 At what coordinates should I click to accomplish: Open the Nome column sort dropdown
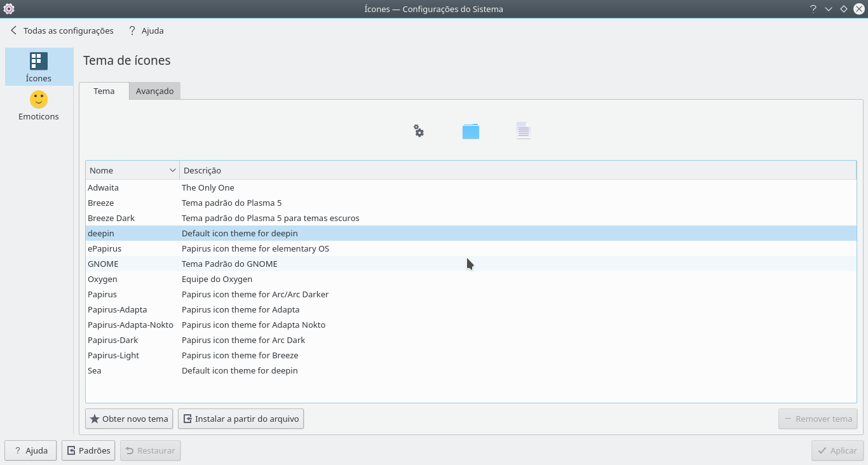[171, 170]
